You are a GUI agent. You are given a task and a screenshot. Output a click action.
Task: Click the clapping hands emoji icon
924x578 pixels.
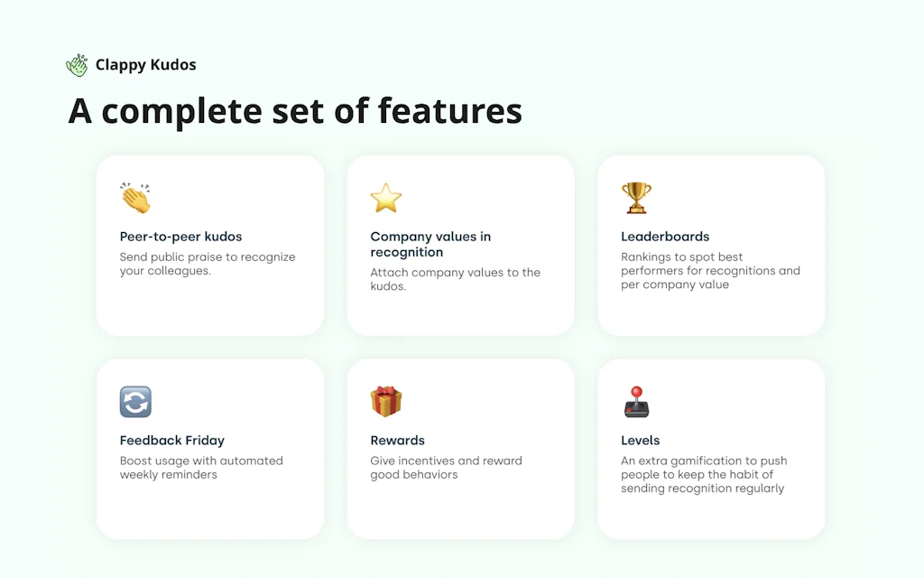pos(135,198)
